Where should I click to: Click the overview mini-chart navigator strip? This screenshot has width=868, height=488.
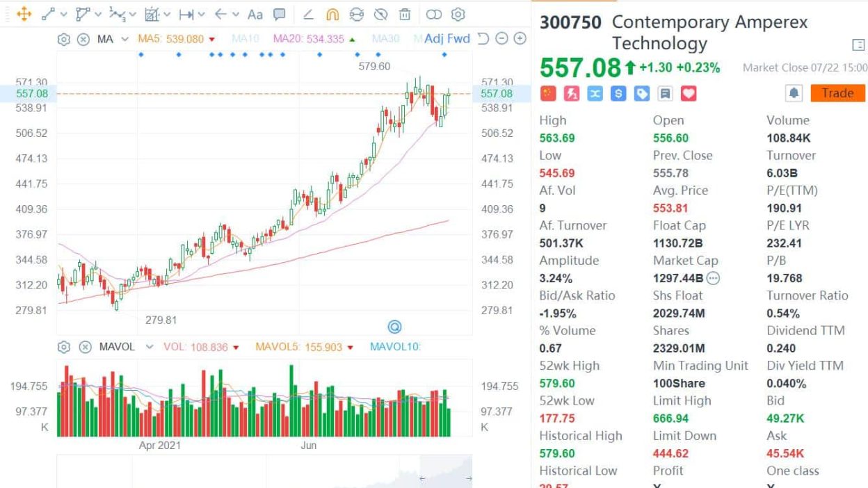tap(264, 471)
